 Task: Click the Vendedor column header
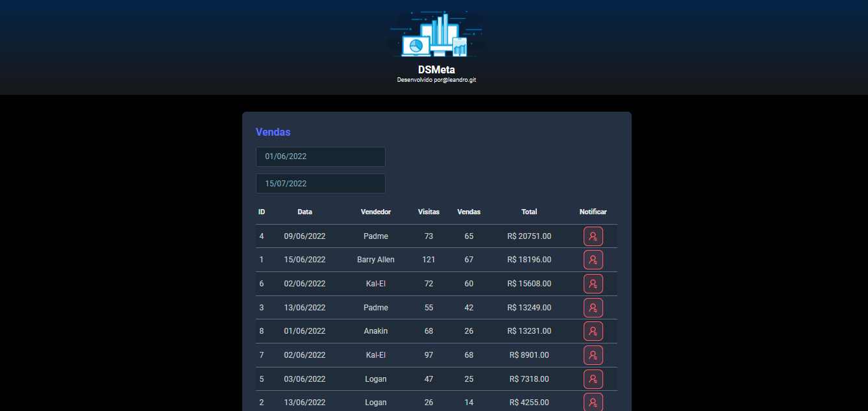[x=376, y=212]
